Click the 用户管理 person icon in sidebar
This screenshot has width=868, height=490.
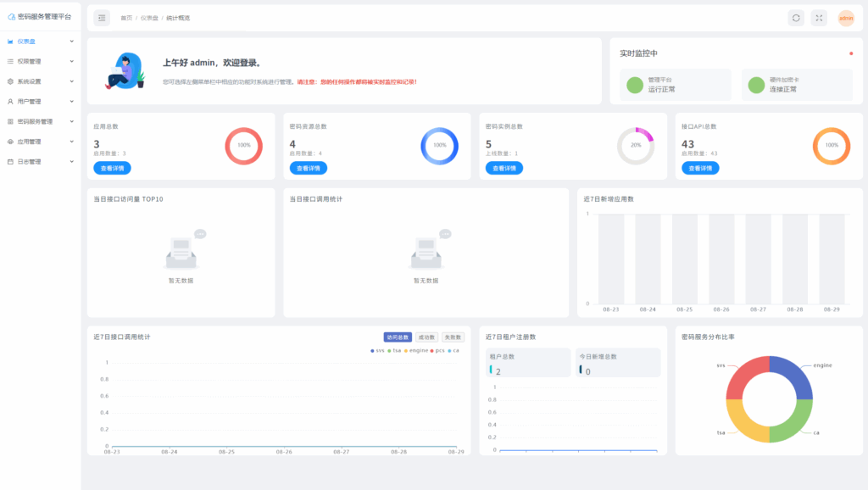(10, 101)
